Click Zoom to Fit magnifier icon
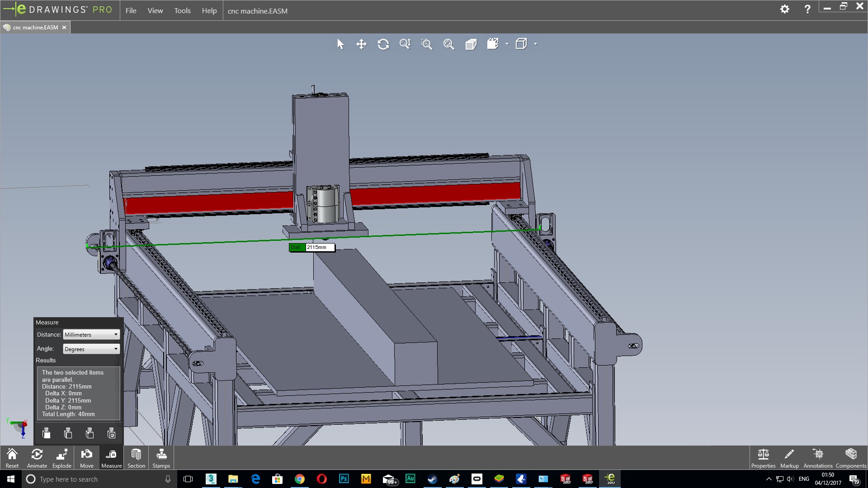Image resolution: width=868 pixels, height=488 pixels. 448,44
